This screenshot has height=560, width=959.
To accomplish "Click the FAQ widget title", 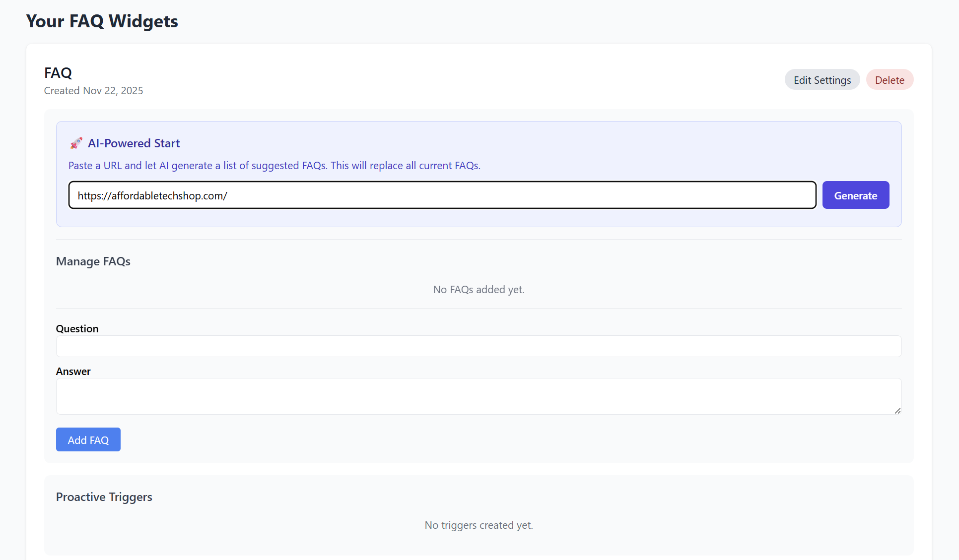I will tap(58, 73).
